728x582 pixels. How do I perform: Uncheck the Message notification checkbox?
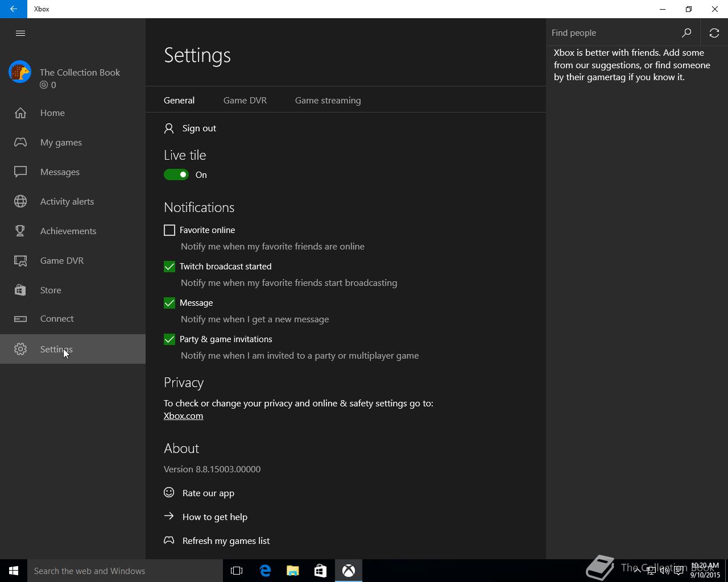point(169,303)
